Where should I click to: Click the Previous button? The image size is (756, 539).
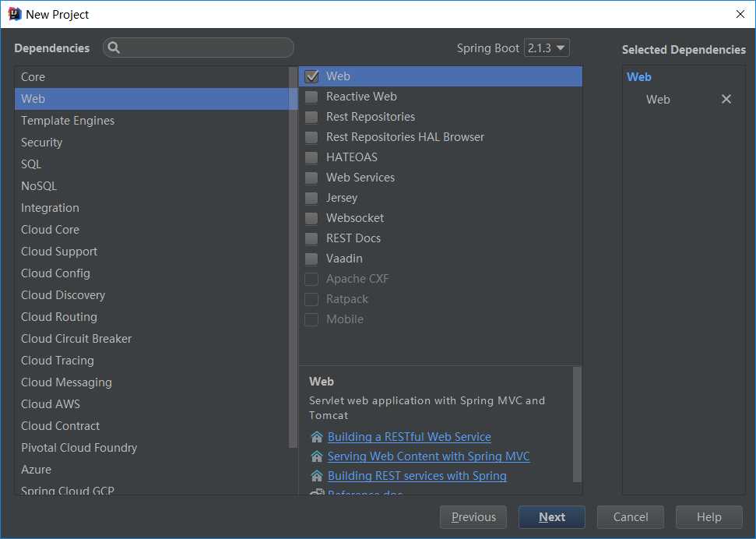coord(473,517)
